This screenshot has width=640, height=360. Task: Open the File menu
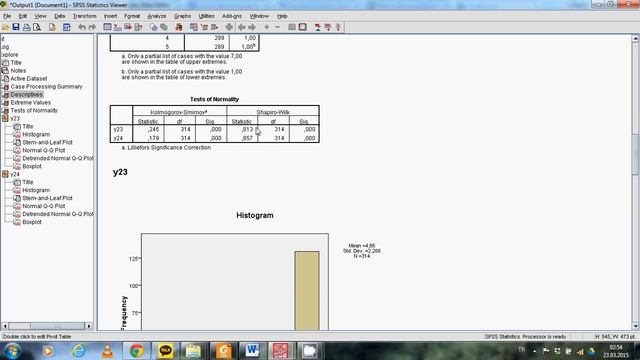click(7, 16)
